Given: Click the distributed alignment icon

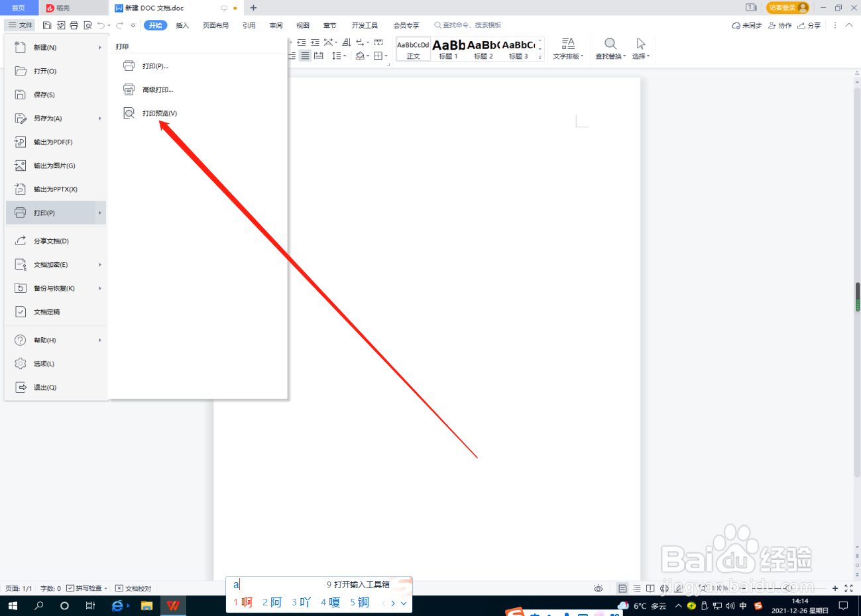Looking at the screenshot, I should (319, 56).
